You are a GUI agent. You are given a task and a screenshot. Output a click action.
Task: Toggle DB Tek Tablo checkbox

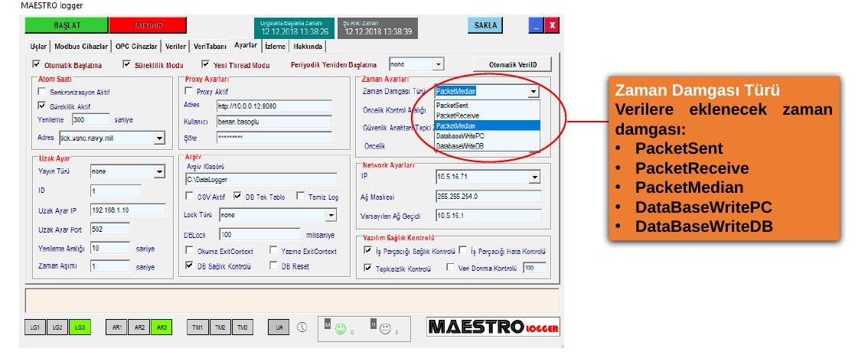coord(237,196)
